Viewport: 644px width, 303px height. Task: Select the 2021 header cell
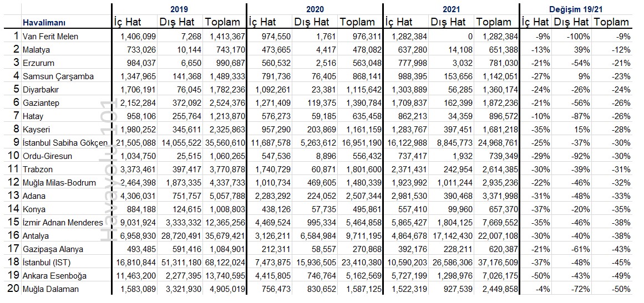(x=452, y=9)
